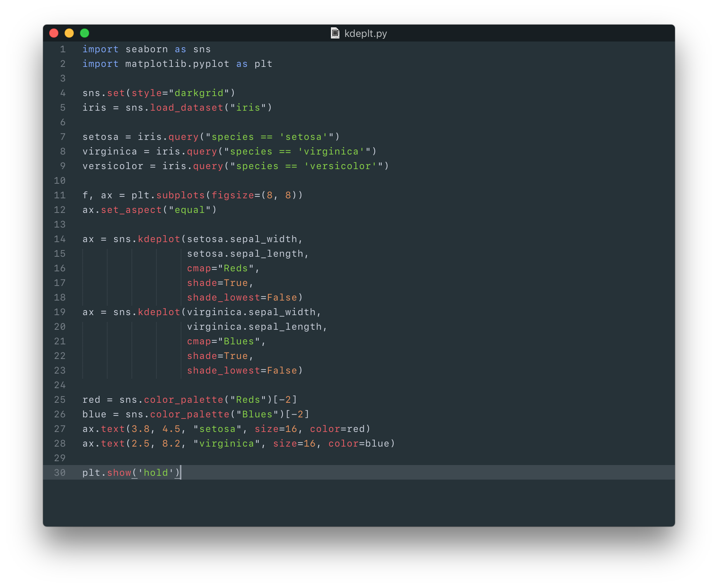Select the string 'darkgrid' on line 4
The image size is (718, 588).
point(200,93)
